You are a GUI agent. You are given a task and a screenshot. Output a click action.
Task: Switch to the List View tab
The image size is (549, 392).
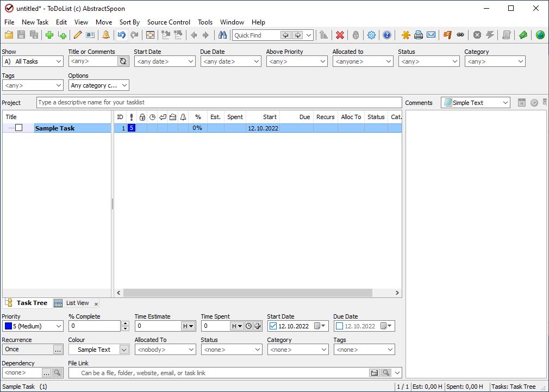(x=77, y=303)
